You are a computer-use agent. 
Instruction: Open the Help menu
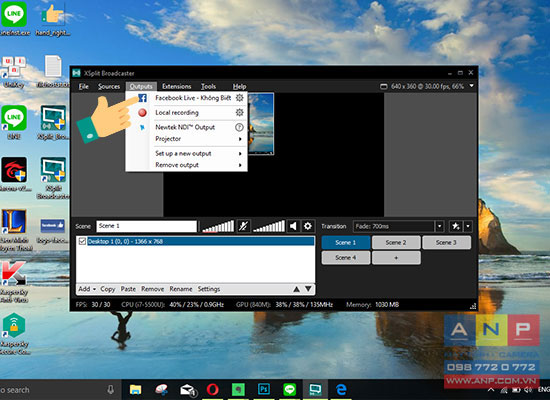239,86
